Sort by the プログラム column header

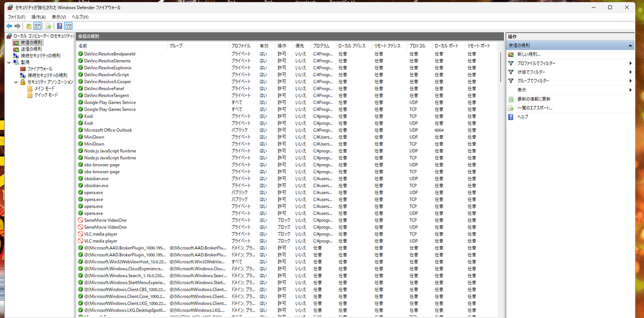tap(324, 46)
